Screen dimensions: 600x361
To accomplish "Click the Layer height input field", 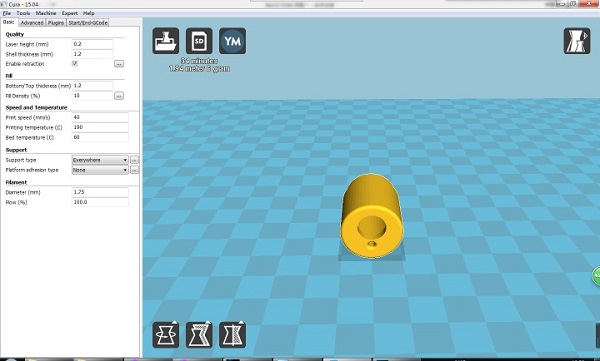I will click(92, 44).
